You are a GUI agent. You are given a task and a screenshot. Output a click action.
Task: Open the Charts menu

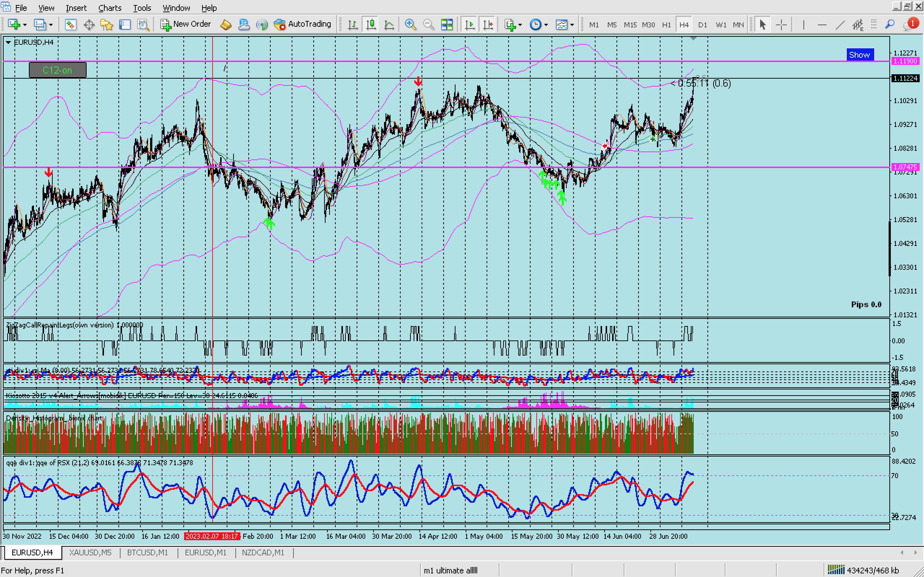click(110, 8)
